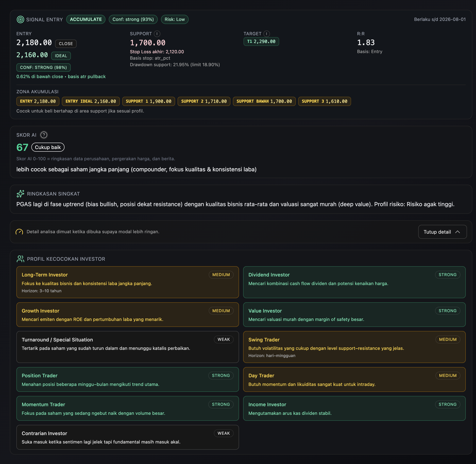Click the Profil Kecocokan Investor people icon
476x464 pixels.
[20, 259]
